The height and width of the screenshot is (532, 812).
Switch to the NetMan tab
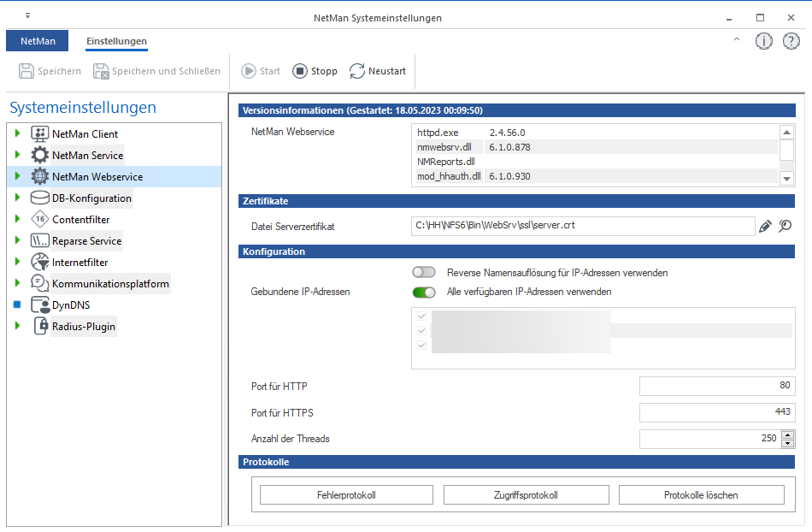click(37, 40)
